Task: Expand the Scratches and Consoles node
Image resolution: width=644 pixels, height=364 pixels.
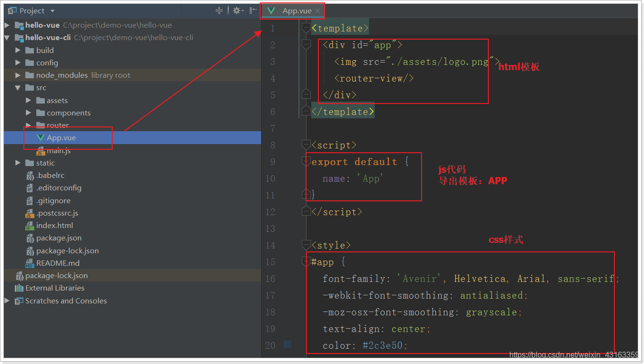Action: point(7,301)
